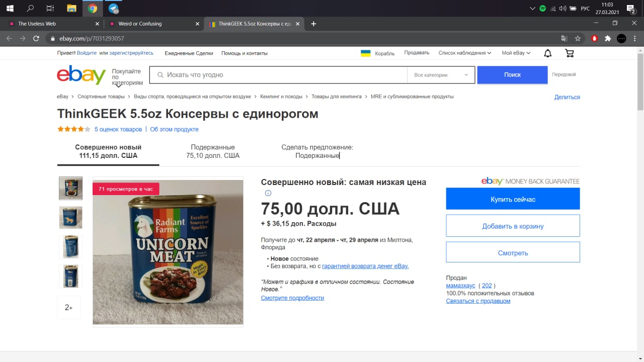Image resolution: width=644 pixels, height=362 pixels.
Task: Click the See details link
Action: pos(292,298)
